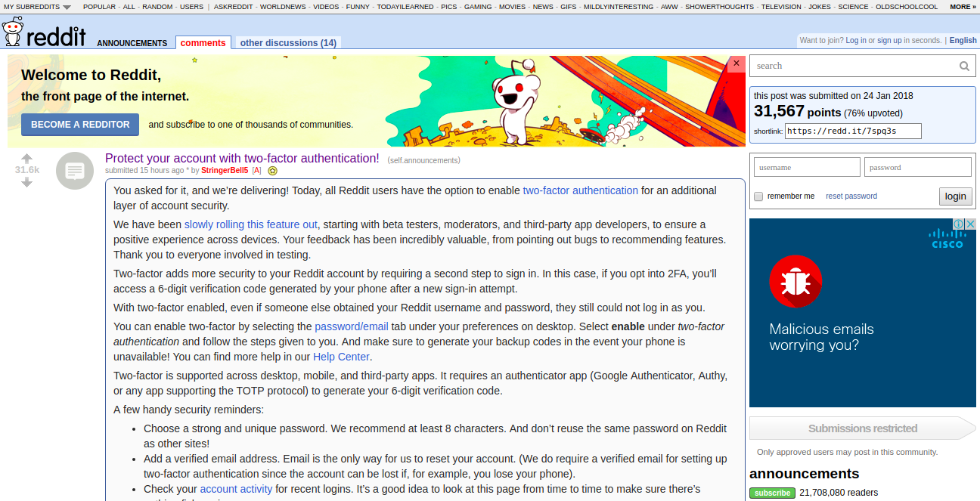Expand the My Subreddits dropdown

click(38, 7)
